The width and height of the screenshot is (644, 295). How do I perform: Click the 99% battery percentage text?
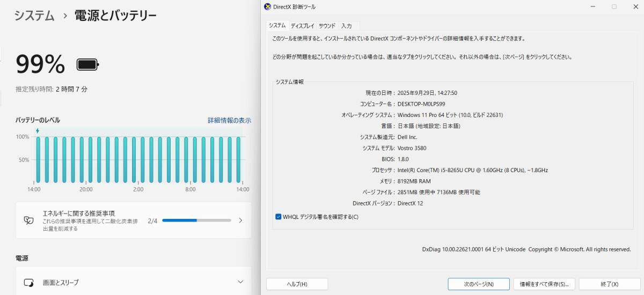pos(40,64)
